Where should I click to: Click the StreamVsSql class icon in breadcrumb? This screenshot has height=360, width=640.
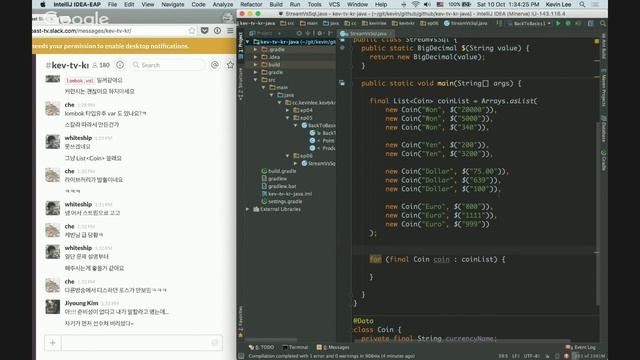click(x=447, y=24)
